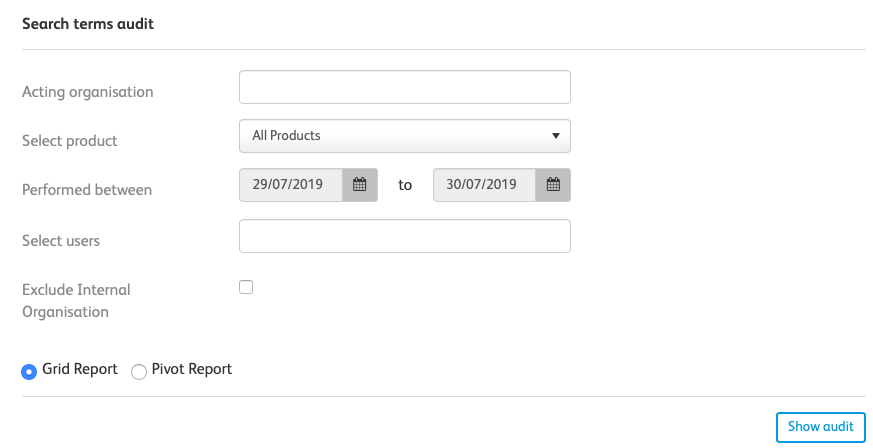The width and height of the screenshot is (873, 448).
Task: Focus the Acting organisation text field
Action: point(404,87)
